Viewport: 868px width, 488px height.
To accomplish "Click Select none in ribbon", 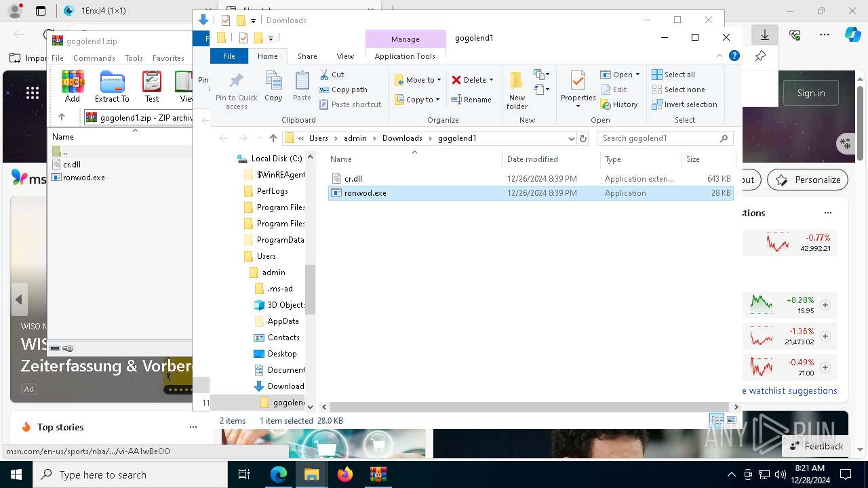I will 678,89.
